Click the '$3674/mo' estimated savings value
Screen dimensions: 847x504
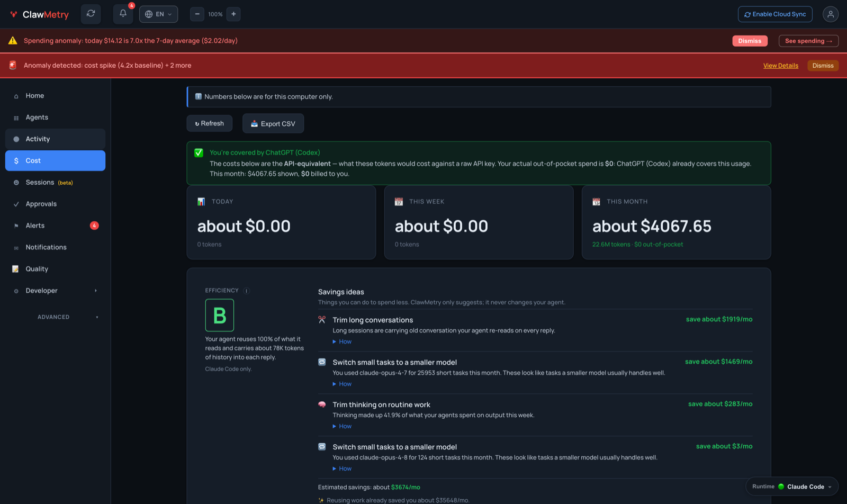(406, 487)
